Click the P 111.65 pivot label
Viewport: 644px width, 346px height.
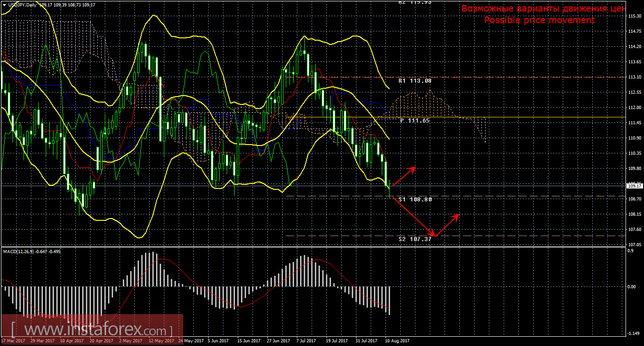415,120
